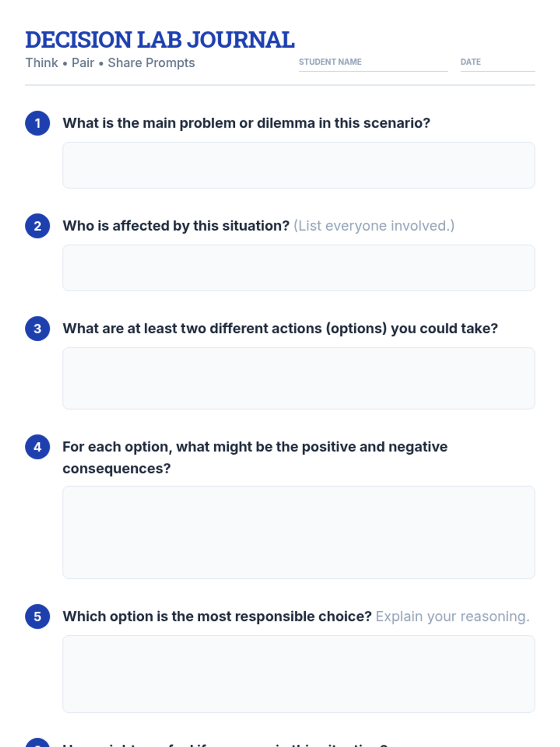Screen dimensions: 560x747
Task: Click the number 5 circle badge
Action: (37, 616)
